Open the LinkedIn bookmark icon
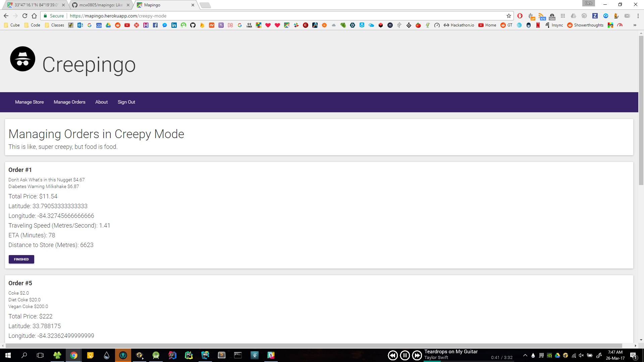This screenshot has height=362, width=644. point(174,25)
